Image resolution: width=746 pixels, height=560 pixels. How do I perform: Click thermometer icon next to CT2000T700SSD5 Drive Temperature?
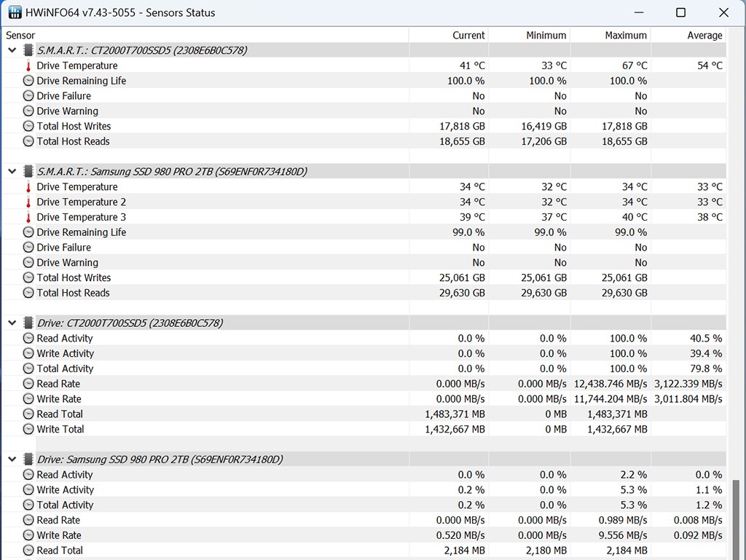[28, 66]
